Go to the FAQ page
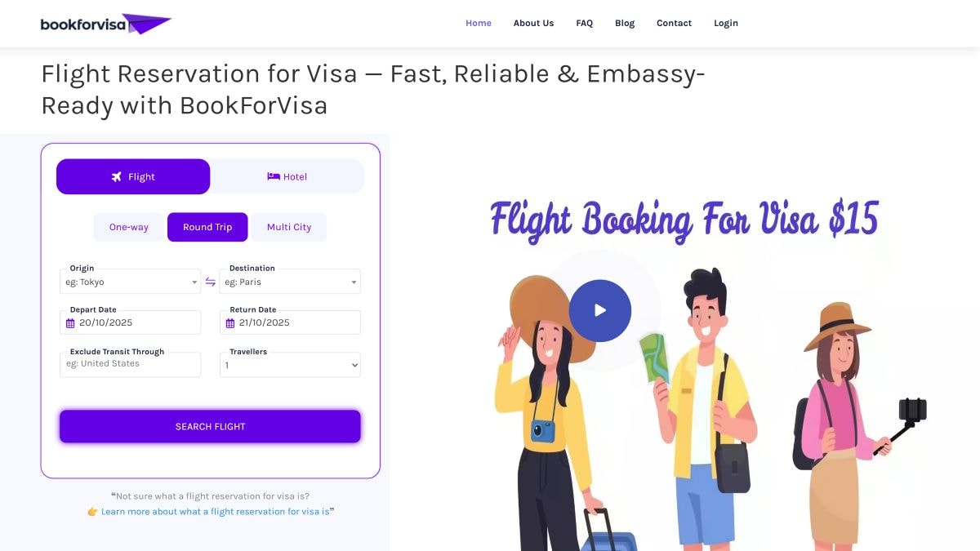The height and width of the screenshot is (551, 980). pos(584,23)
